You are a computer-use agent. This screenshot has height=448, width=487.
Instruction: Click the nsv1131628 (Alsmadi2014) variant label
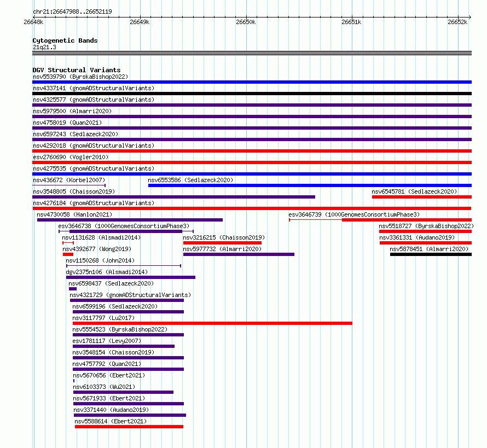click(101, 237)
